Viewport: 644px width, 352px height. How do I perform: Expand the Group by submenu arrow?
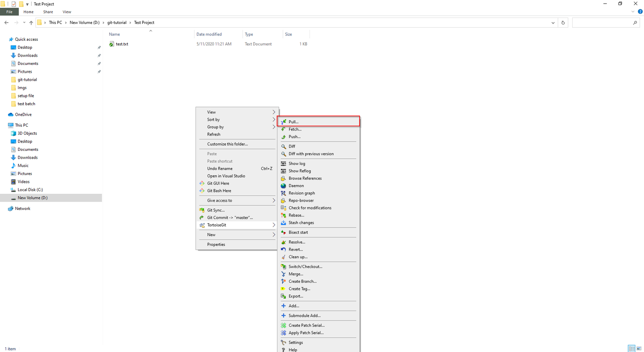(x=274, y=127)
